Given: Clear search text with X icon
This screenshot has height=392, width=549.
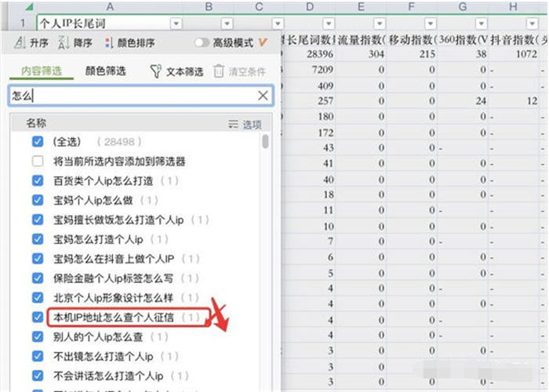Looking at the screenshot, I should point(263,95).
